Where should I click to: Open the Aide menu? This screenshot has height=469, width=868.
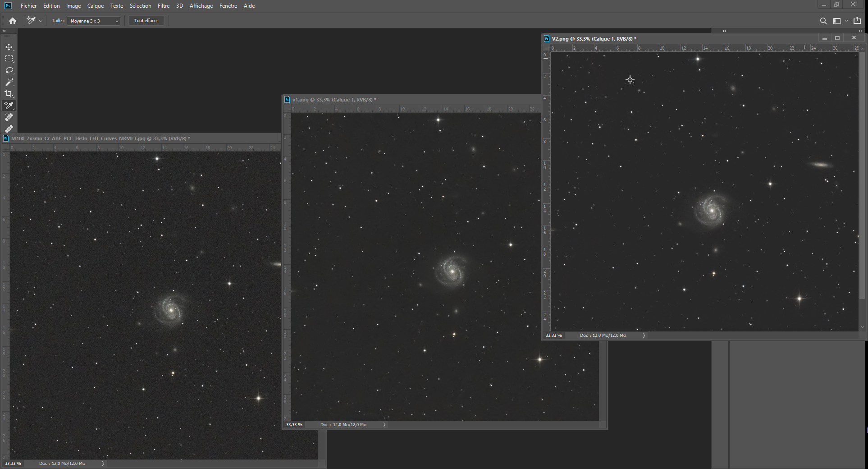(249, 6)
